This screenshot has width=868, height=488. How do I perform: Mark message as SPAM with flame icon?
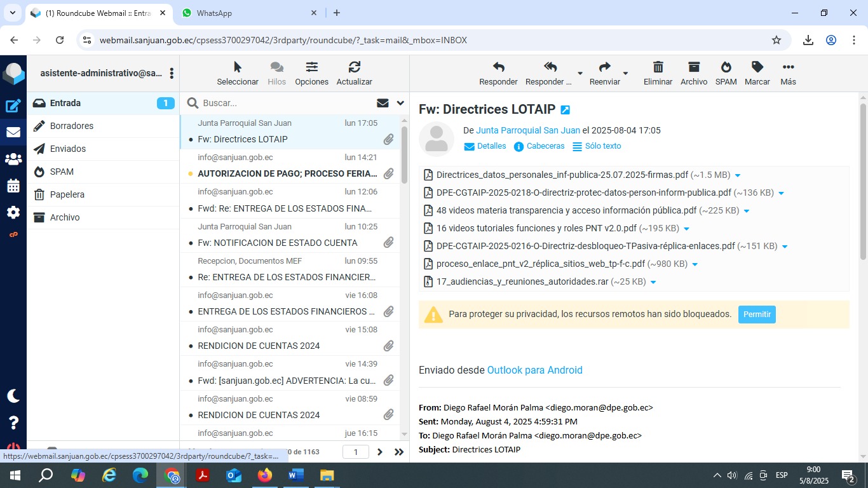[726, 68]
